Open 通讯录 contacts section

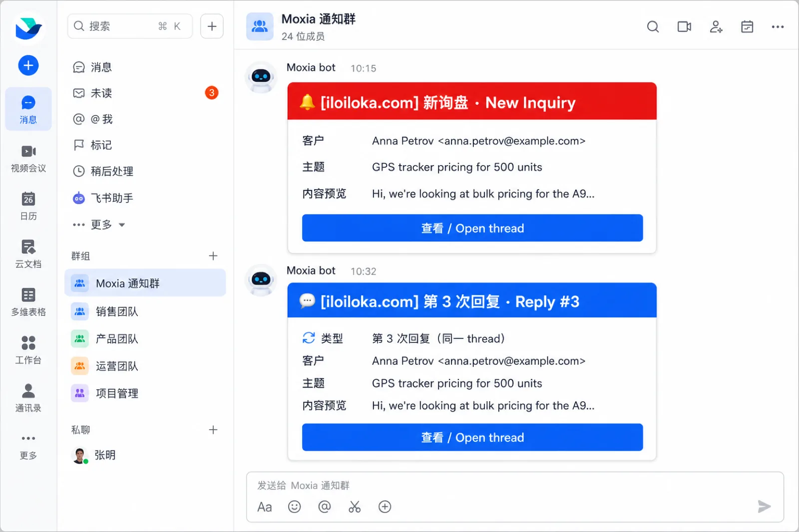28,398
